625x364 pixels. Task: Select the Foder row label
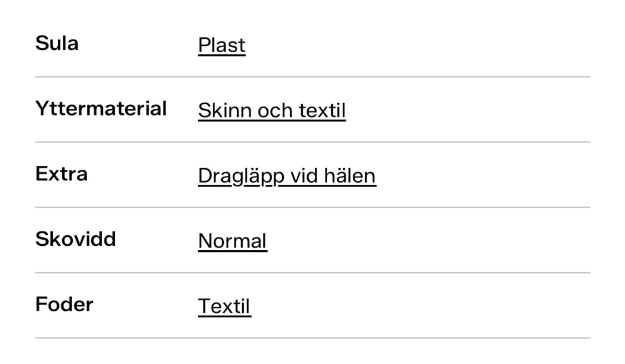[x=64, y=305]
